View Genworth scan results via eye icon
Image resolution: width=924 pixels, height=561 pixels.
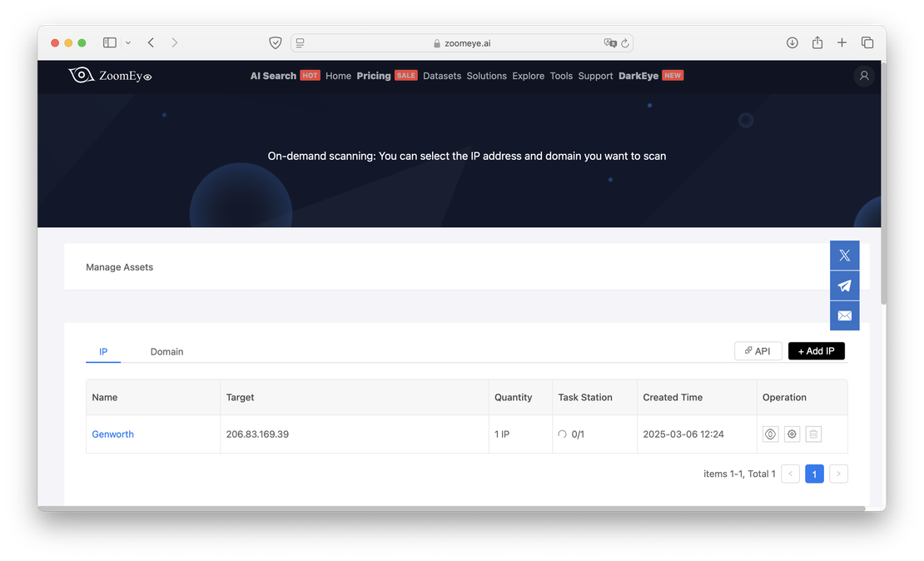click(770, 434)
